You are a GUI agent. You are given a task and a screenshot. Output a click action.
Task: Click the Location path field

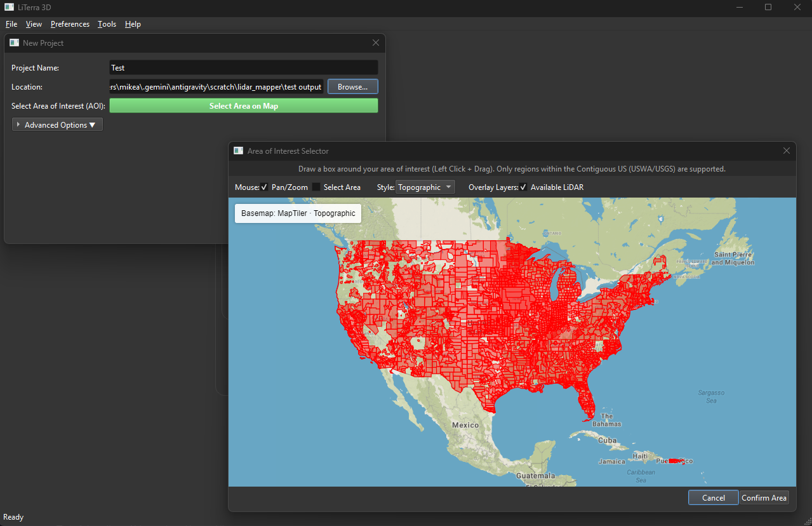coord(216,86)
